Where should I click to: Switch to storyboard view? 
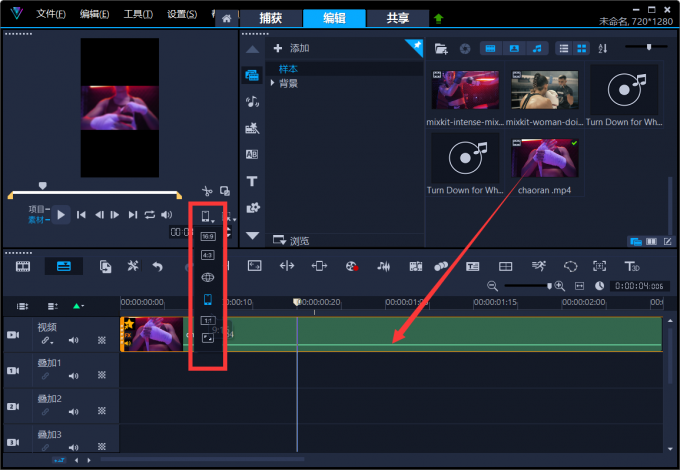(x=23, y=266)
